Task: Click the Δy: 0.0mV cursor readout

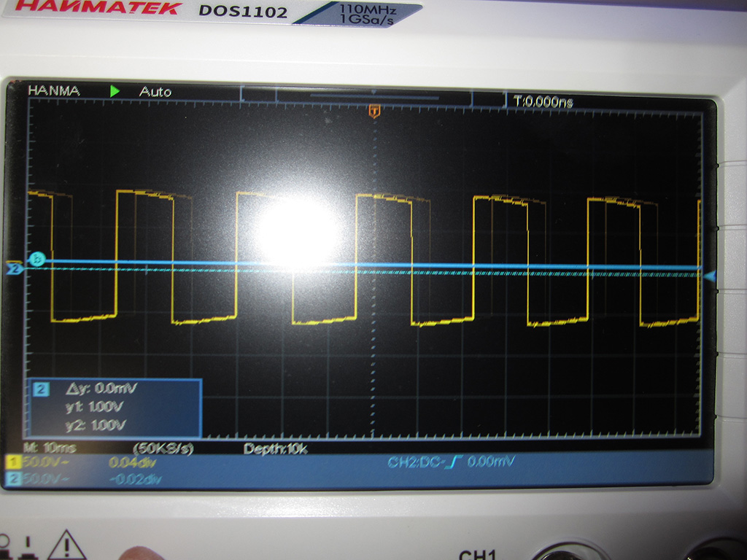Action: [x=101, y=389]
